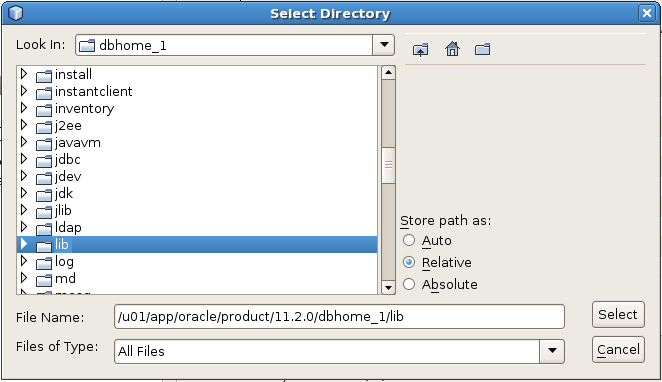The image size is (662, 382).
Task: Create a new folder
Action: tap(483, 49)
